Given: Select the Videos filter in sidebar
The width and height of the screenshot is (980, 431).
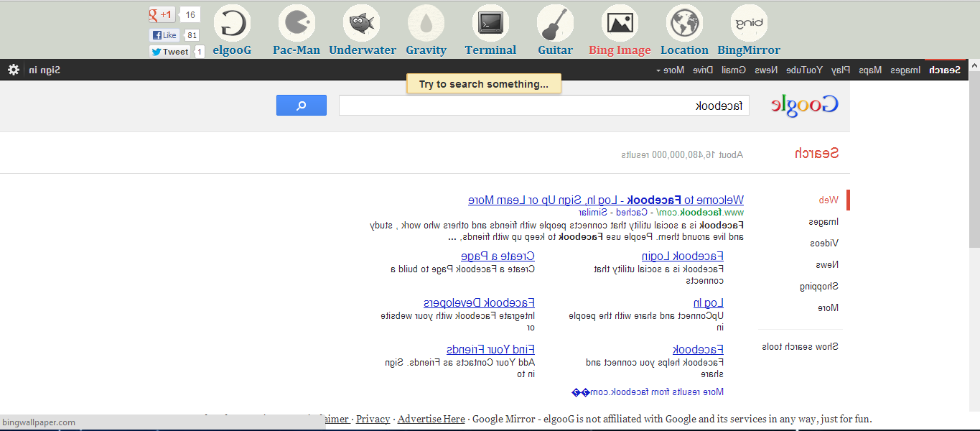Looking at the screenshot, I should coord(824,243).
